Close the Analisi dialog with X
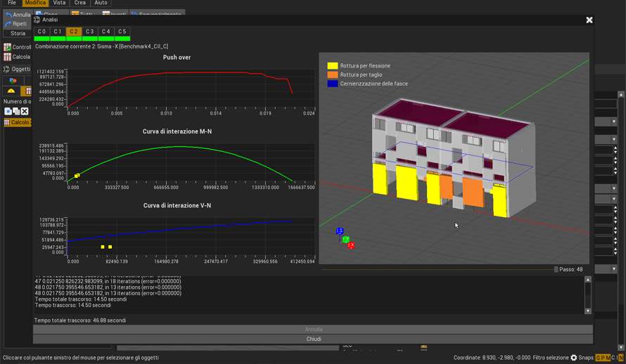The width and height of the screenshot is (626, 364). 589,20
